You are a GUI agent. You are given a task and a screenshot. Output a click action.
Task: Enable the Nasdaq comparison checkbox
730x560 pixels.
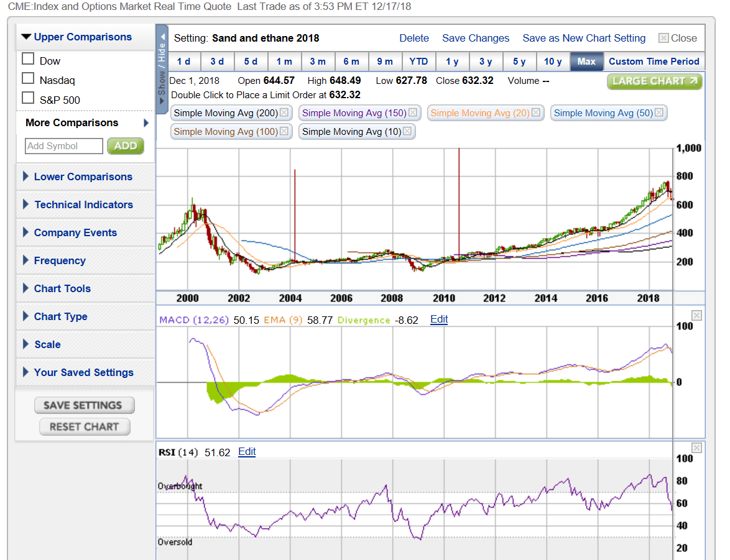29,78
